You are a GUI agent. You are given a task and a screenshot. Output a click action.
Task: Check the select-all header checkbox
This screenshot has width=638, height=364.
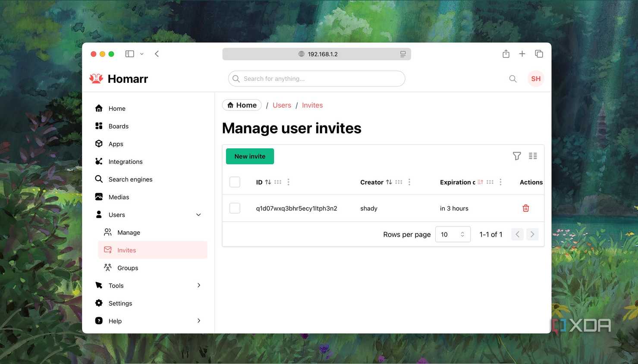pyautogui.click(x=235, y=182)
